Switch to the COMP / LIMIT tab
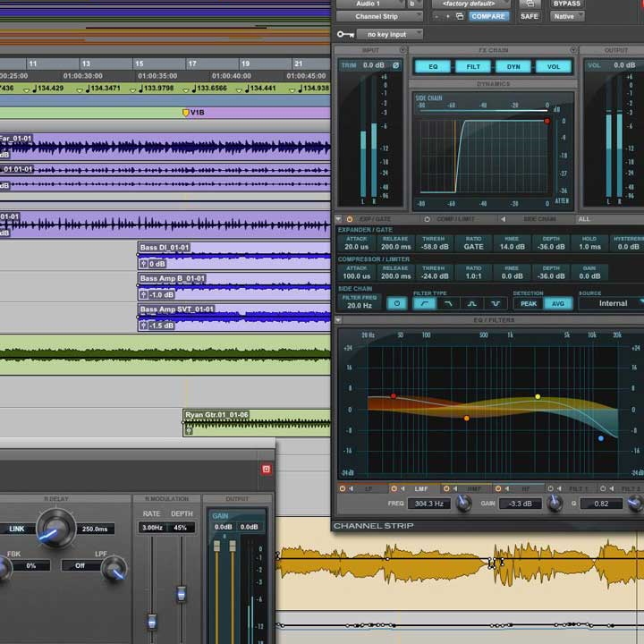The image size is (644, 644). click(x=455, y=219)
